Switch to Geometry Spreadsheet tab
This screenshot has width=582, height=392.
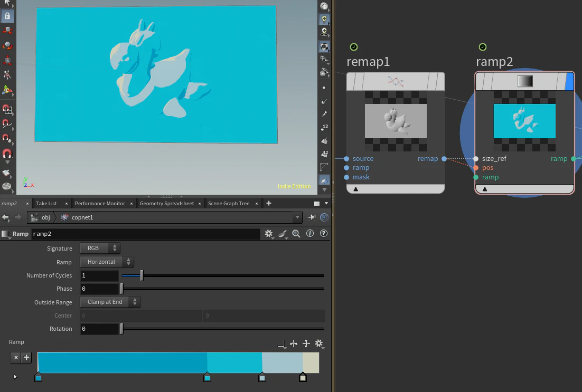tap(167, 204)
